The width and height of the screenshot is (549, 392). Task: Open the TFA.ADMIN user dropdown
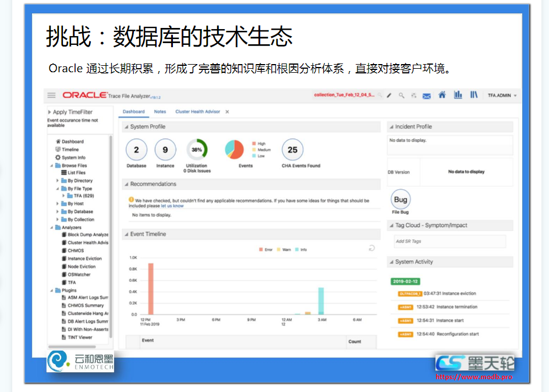point(501,95)
